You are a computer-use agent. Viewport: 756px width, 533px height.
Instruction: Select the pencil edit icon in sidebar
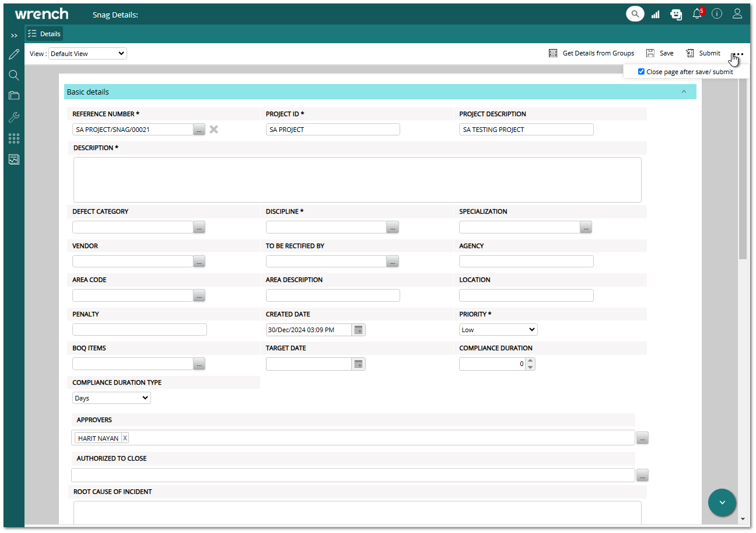point(14,55)
